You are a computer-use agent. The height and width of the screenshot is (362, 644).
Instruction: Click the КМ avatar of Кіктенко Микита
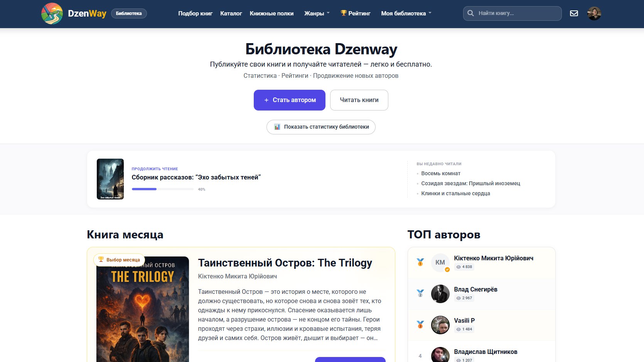click(x=440, y=263)
